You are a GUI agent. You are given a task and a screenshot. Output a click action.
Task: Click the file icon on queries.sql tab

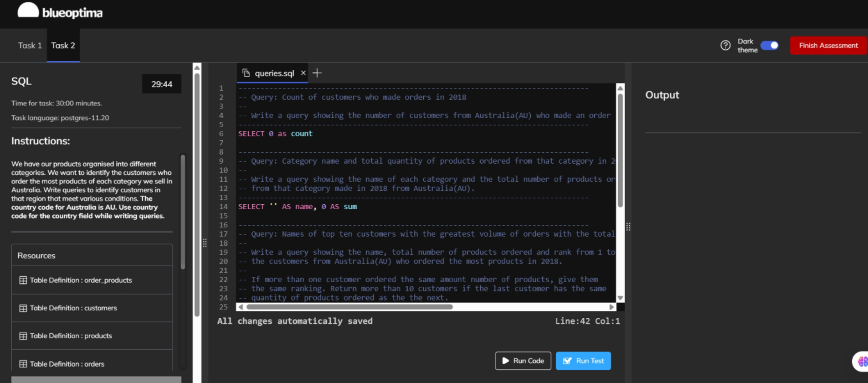pos(246,73)
